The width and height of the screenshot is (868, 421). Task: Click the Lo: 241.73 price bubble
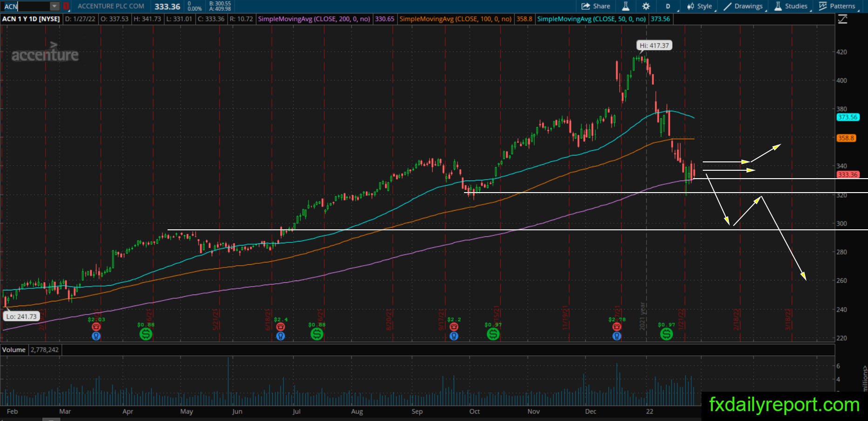pyautogui.click(x=21, y=316)
